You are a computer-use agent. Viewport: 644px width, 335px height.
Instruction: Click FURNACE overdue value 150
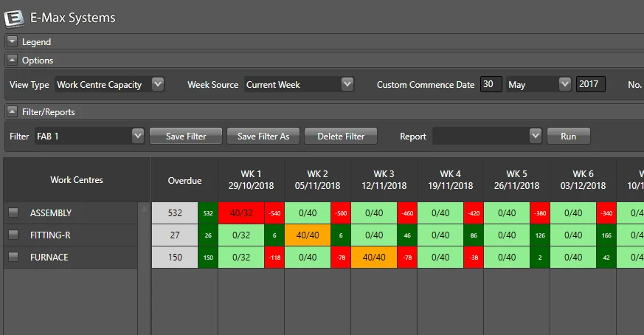click(x=175, y=258)
